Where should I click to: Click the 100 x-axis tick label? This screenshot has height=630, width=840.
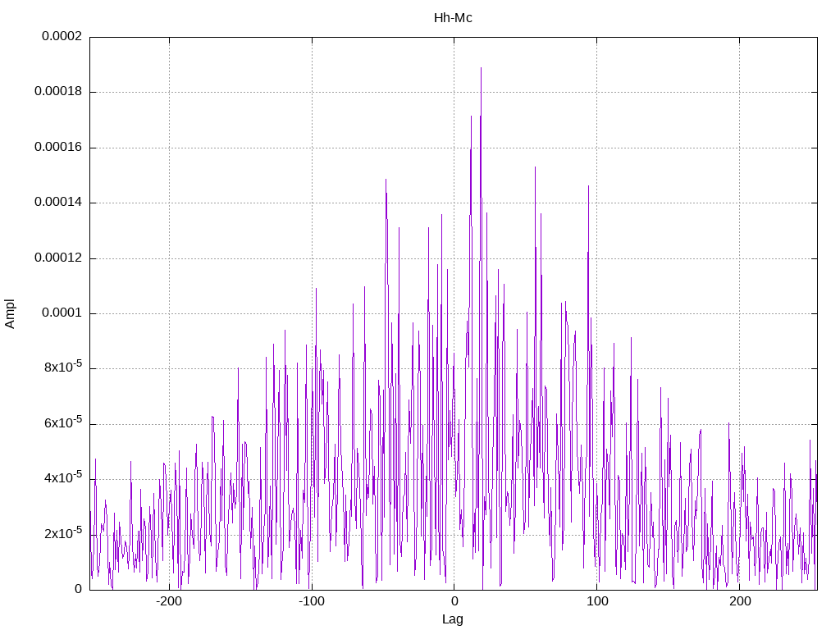597,601
